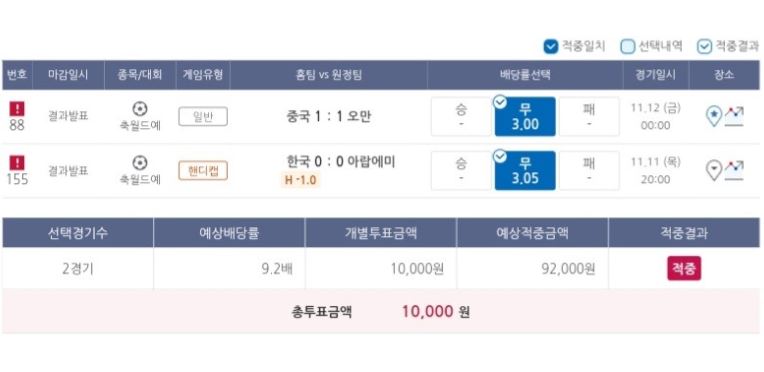Viewport: 764px width, 372px height.
Task: Select 무 3.05 odds for Korea vs UAE
Action: 525,171
